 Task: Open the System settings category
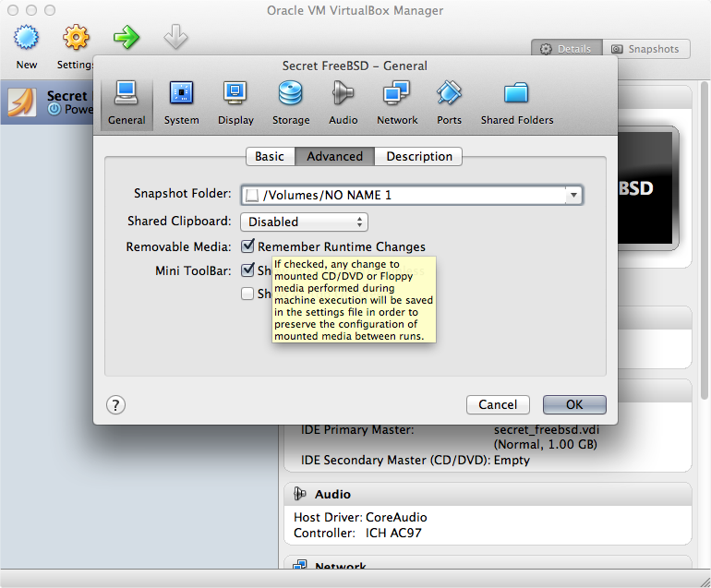pos(181,102)
